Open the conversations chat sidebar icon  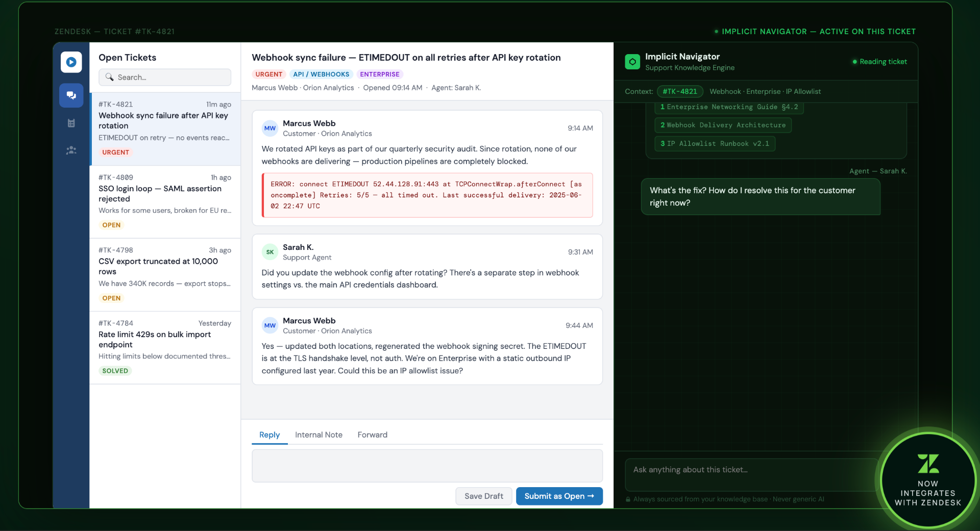pyautogui.click(x=71, y=95)
